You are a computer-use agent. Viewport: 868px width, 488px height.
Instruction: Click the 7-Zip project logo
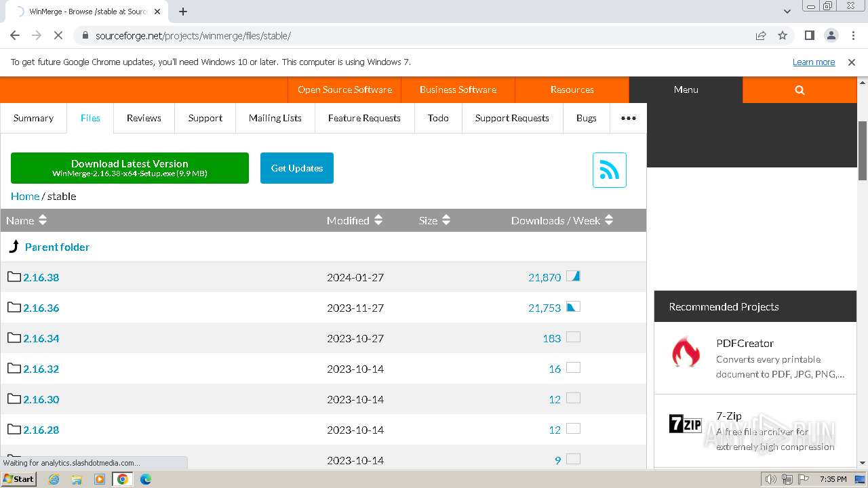pos(686,424)
